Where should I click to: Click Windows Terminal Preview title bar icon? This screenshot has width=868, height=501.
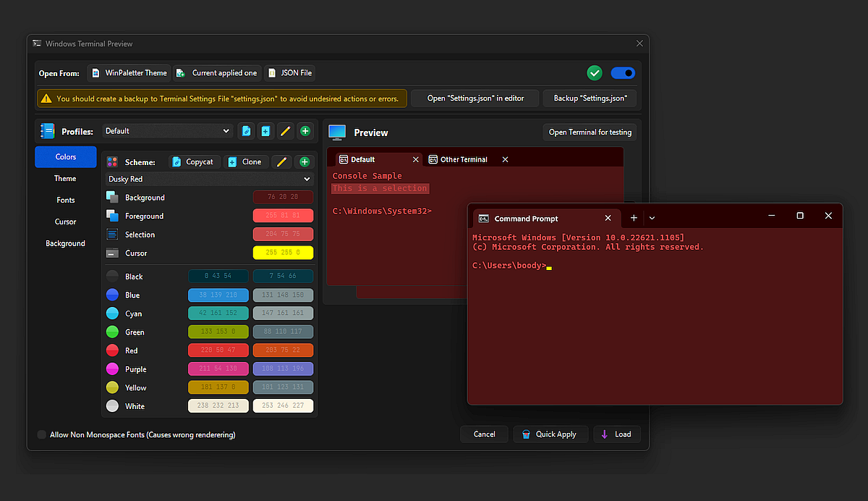tap(36, 43)
